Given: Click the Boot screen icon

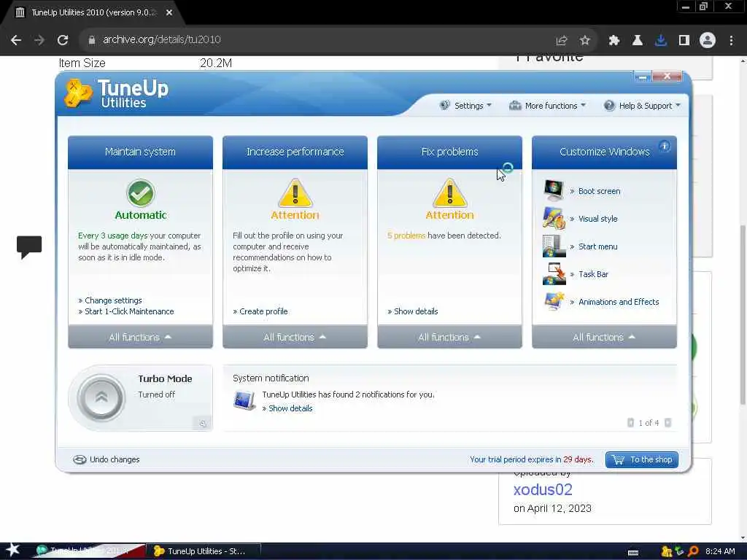Looking at the screenshot, I should pyautogui.click(x=554, y=190).
